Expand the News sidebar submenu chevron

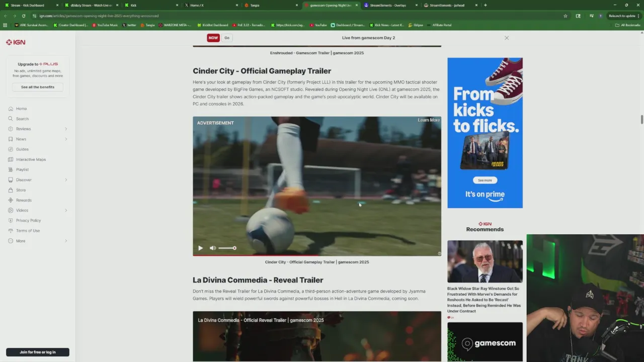click(66, 139)
